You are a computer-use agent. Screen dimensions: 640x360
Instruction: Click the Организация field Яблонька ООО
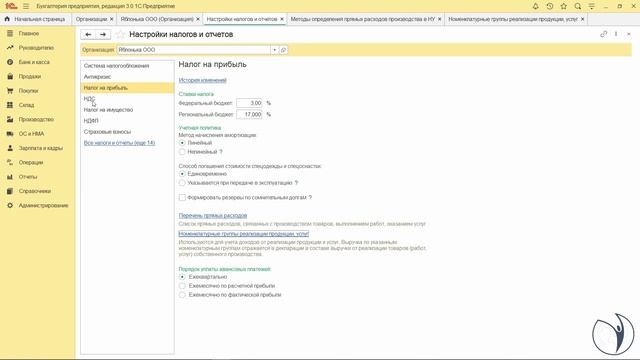(x=193, y=50)
